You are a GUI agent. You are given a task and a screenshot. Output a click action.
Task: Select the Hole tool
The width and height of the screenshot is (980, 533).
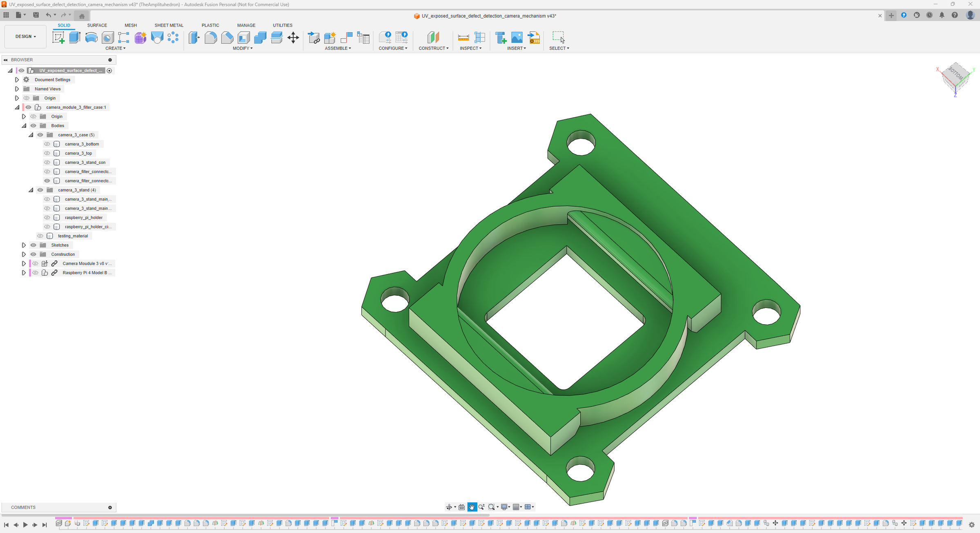pos(107,38)
